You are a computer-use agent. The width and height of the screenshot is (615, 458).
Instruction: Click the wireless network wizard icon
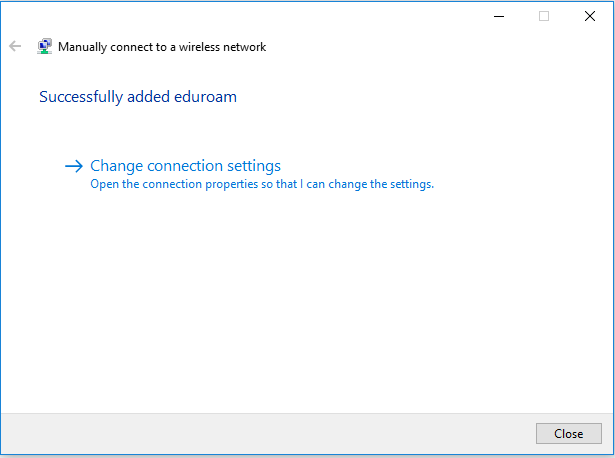[45, 46]
